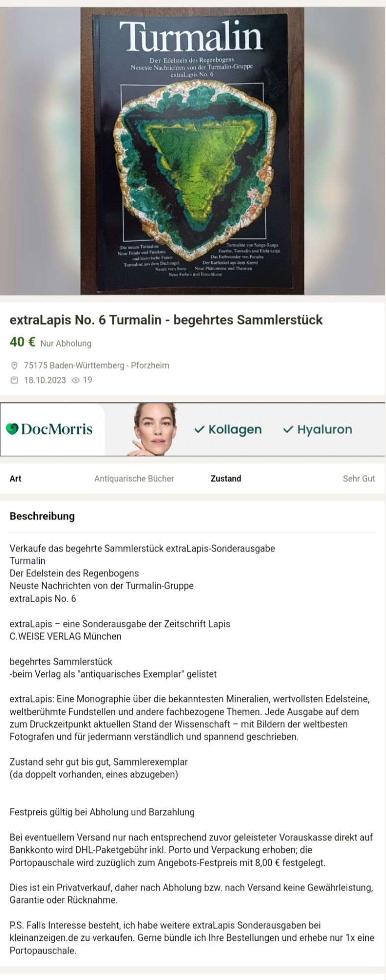Click the Beschreibung section heading
The width and height of the screenshot is (386, 980).
point(42,516)
